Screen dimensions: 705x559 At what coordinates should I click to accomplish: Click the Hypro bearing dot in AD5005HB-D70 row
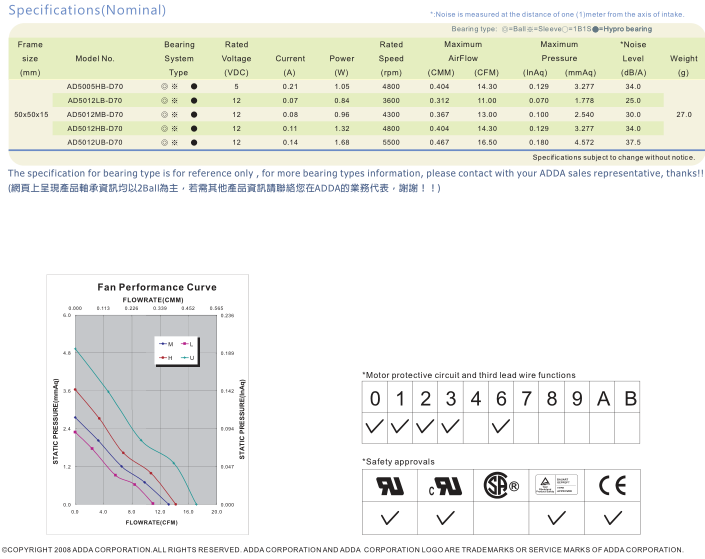click(x=194, y=86)
